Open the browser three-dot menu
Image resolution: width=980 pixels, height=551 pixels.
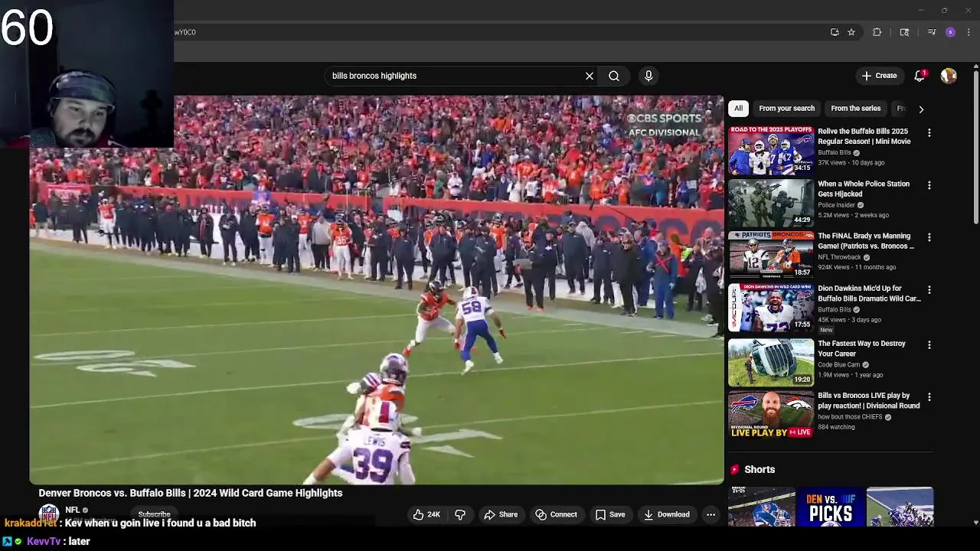point(969,32)
